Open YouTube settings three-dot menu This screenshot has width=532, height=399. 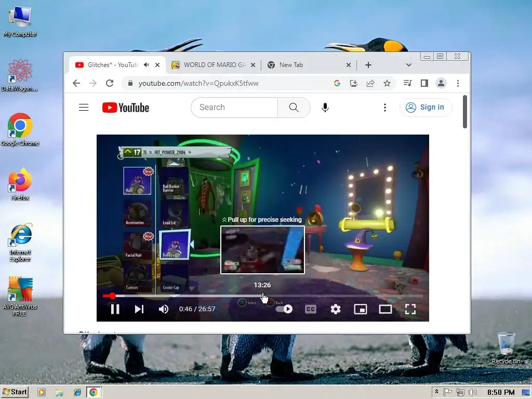[x=385, y=108]
